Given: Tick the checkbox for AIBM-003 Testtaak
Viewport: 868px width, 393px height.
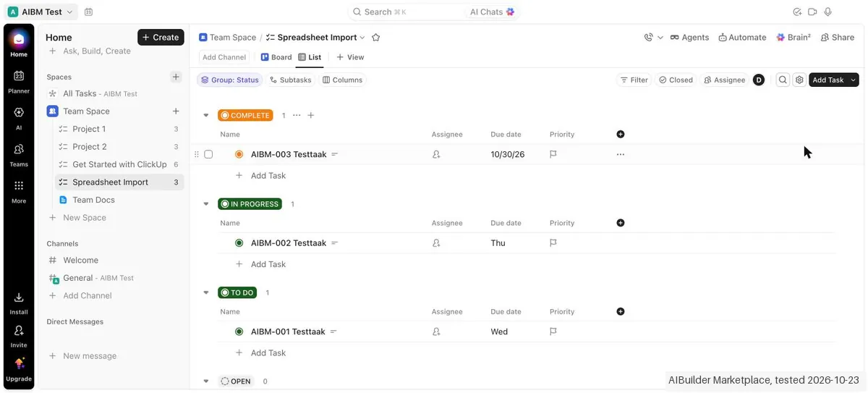Looking at the screenshot, I should 208,154.
